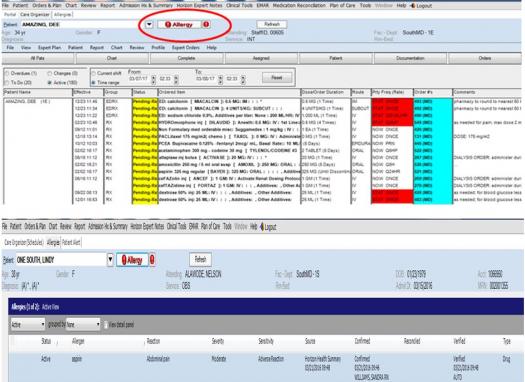Open the Expert Orders menu
The height and width of the screenshot is (382, 525).
point(185,48)
